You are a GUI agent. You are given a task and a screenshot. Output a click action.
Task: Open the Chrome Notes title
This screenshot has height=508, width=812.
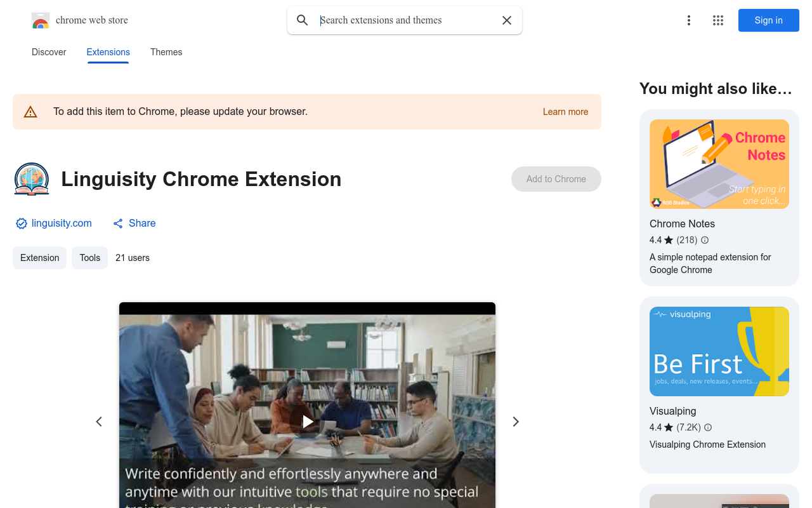[x=682, y=224]
